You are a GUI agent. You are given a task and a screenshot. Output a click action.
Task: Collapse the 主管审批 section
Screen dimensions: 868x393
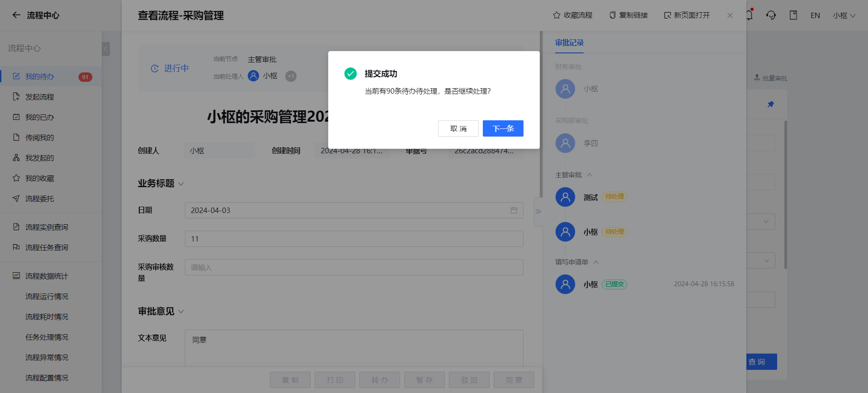coord(590,175)
